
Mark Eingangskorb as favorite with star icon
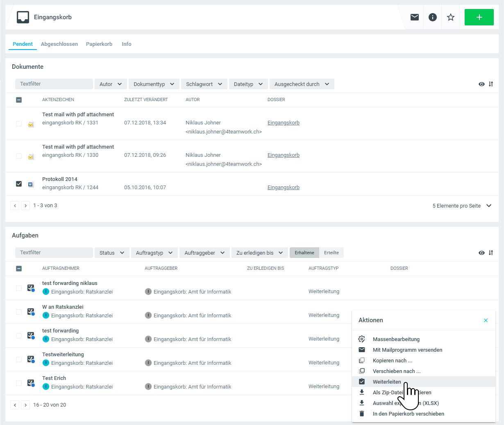[x=450, y=17]
